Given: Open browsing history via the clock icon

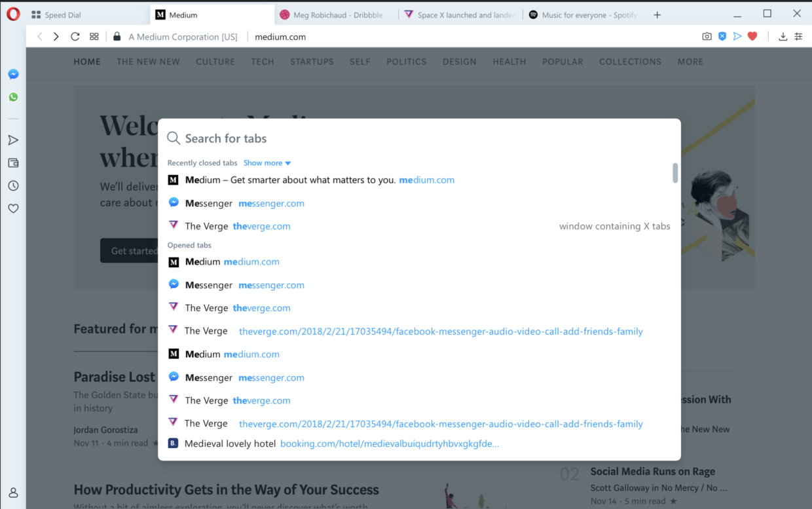Looking at the screenshot, I should coord(12,185).
